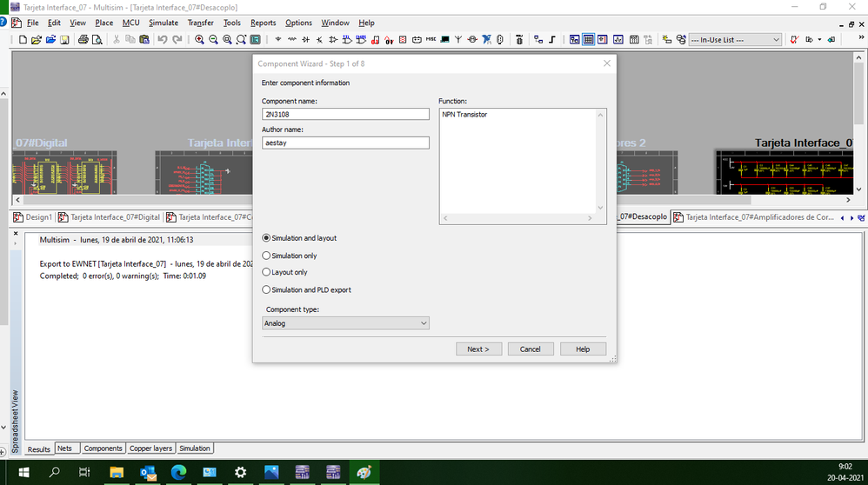The width and height of the screenshot is (868, 485).
Task: Open the MCU menu
Action: pyautogui.click(x=130, y=23)
